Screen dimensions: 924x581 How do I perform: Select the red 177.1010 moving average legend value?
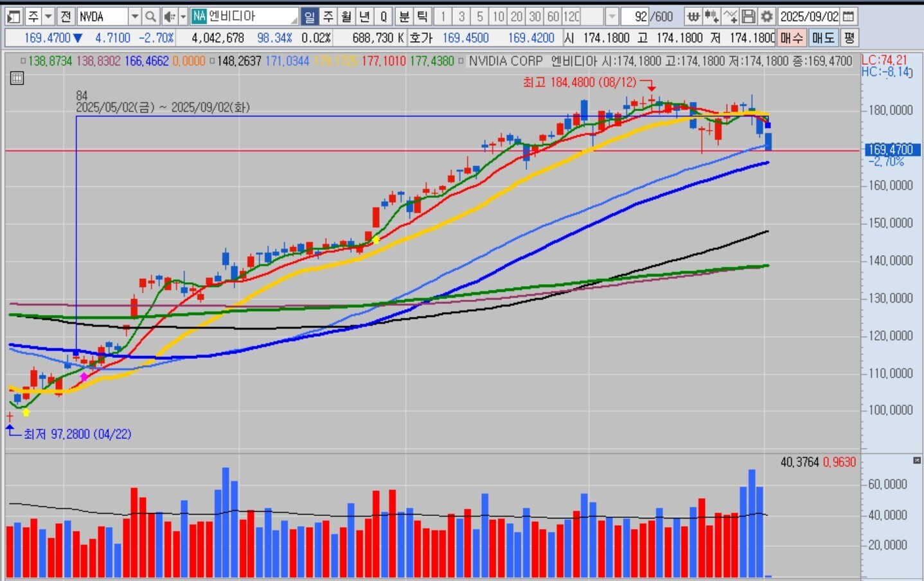click(x=384, y=61)
